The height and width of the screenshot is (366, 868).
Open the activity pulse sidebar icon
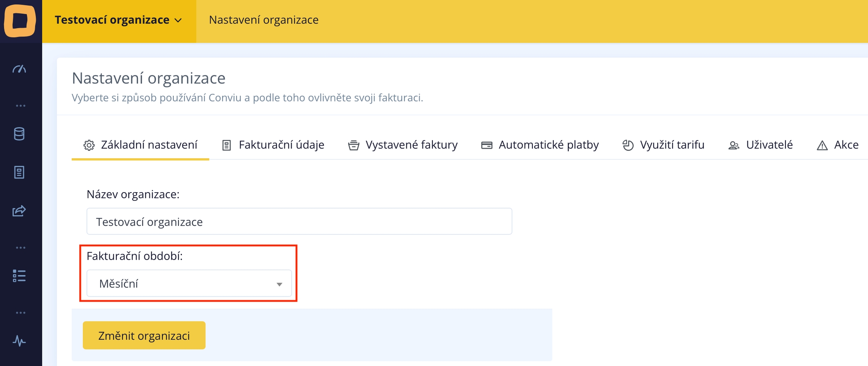[19, 341]
